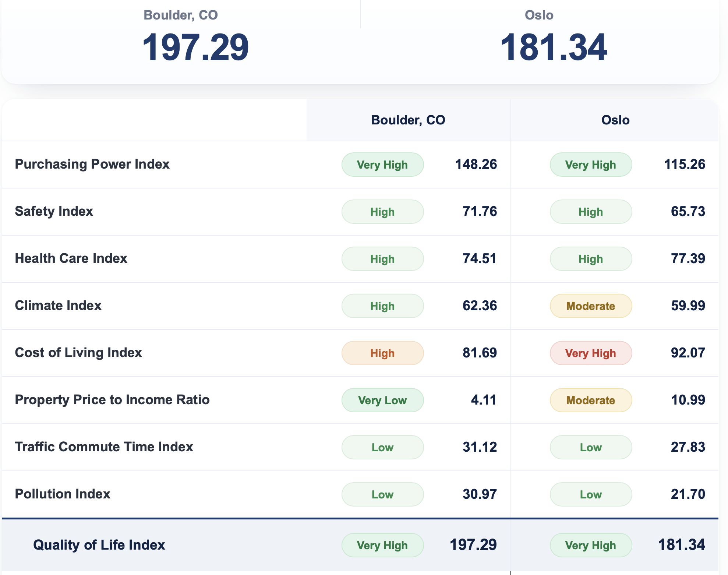The image size is (728, 575).
Task: Select the "Cost of Living Index" row label
Action: tap(78, 353)
